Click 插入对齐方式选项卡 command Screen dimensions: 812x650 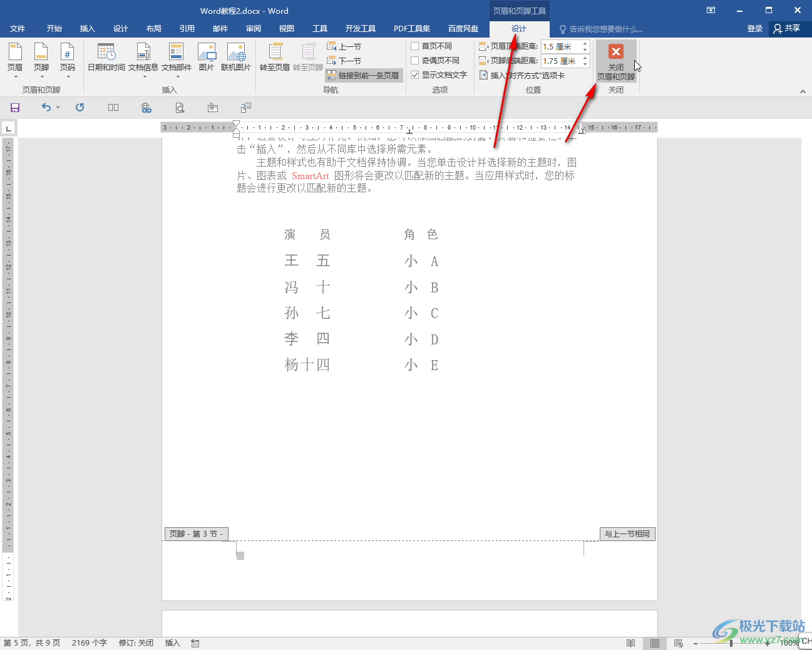coord(522,75)
